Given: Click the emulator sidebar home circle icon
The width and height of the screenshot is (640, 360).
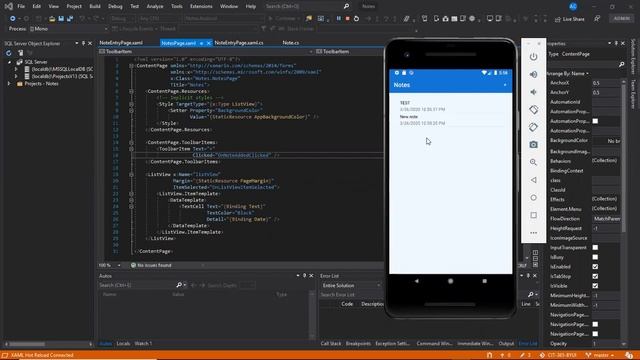Looking at the screenshot, I should [x=533, y=198].
